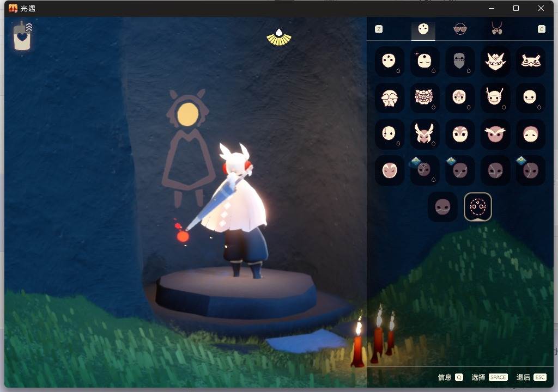Pick the sleeping mask with sparkle

(424, 61)
